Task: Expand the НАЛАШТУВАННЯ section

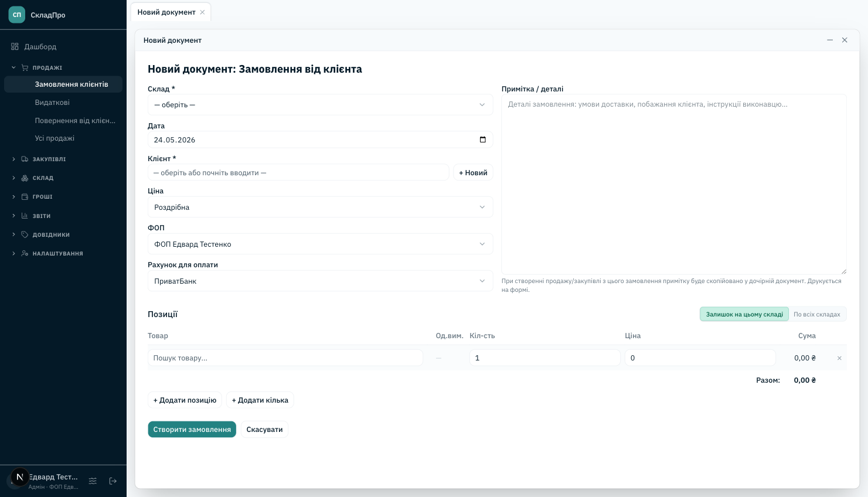Action: pyautogui.click(x=13, y=253)
